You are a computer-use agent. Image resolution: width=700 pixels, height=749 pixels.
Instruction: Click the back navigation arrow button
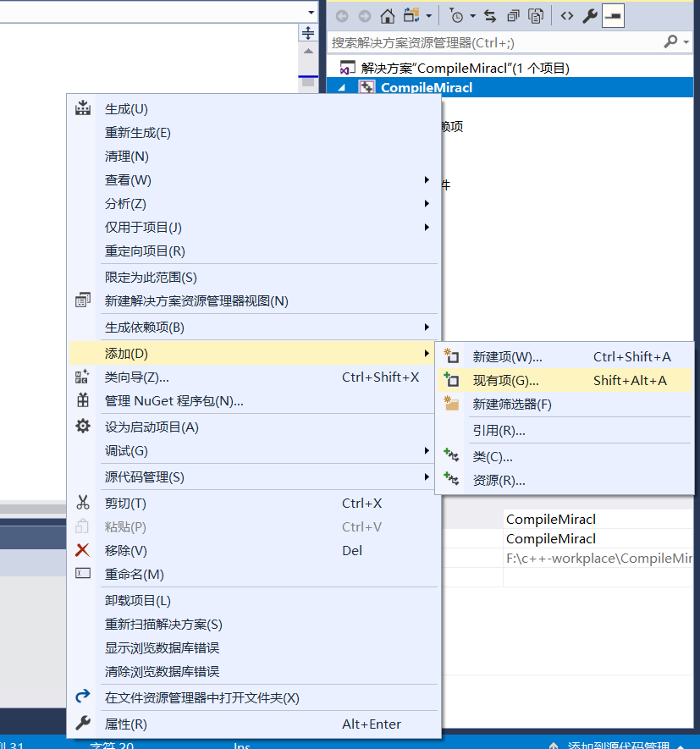click(341, 15)
